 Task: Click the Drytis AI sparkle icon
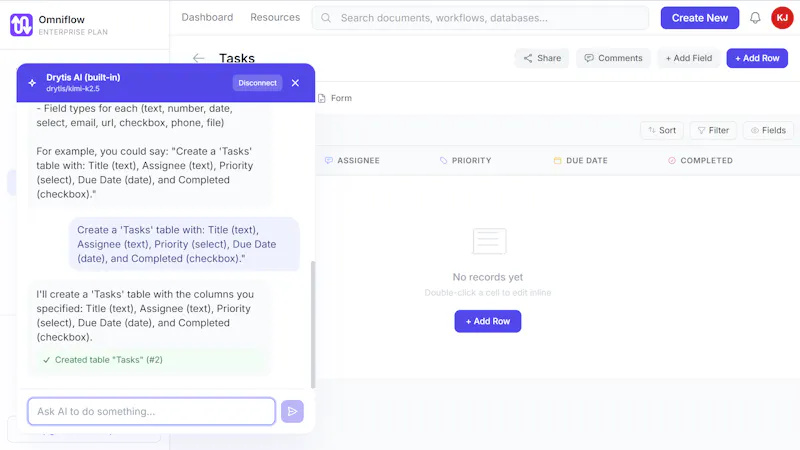coord(32,83)
